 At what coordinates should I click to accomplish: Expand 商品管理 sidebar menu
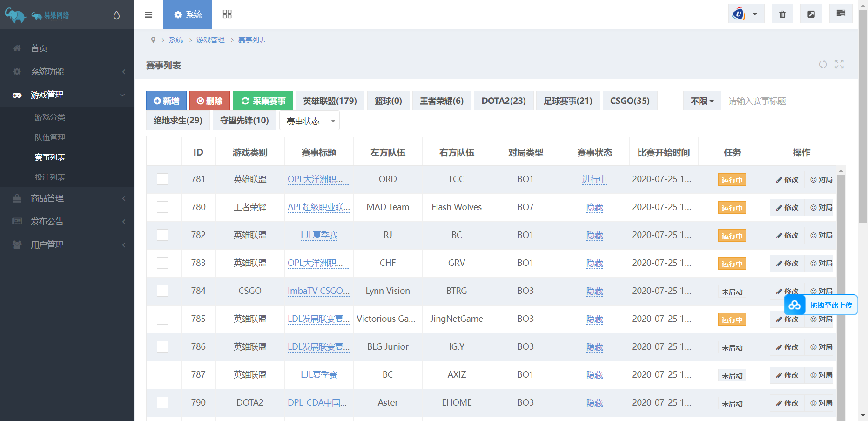67,198
